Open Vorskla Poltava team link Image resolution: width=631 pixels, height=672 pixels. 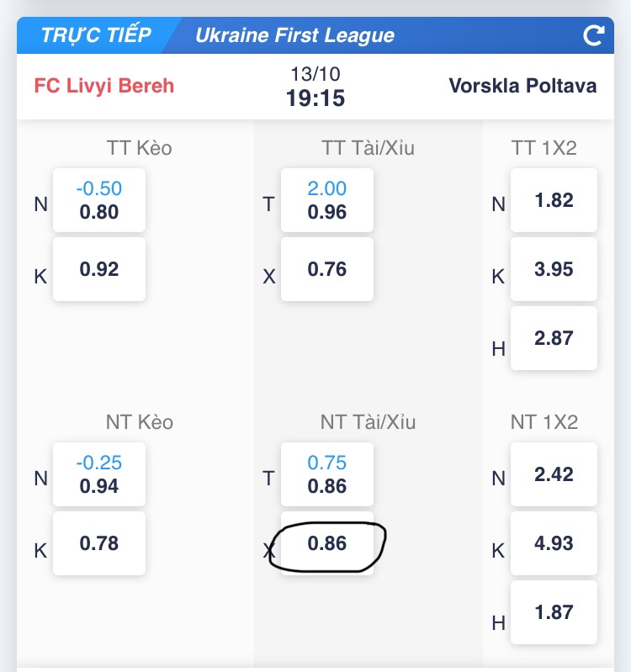point(522,86)
